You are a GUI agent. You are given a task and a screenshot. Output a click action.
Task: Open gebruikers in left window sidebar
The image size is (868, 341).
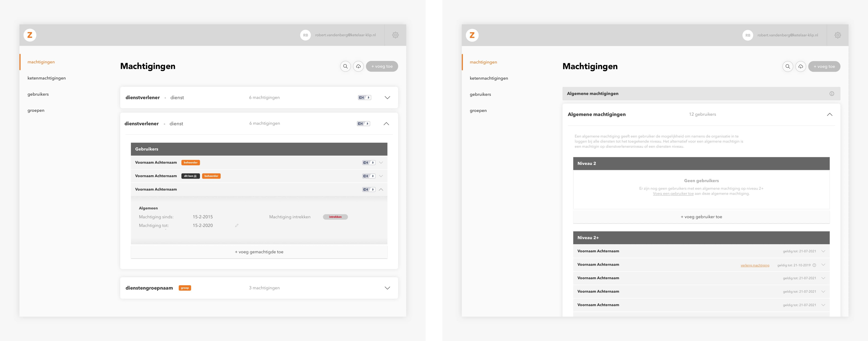[x=38, y=94]
